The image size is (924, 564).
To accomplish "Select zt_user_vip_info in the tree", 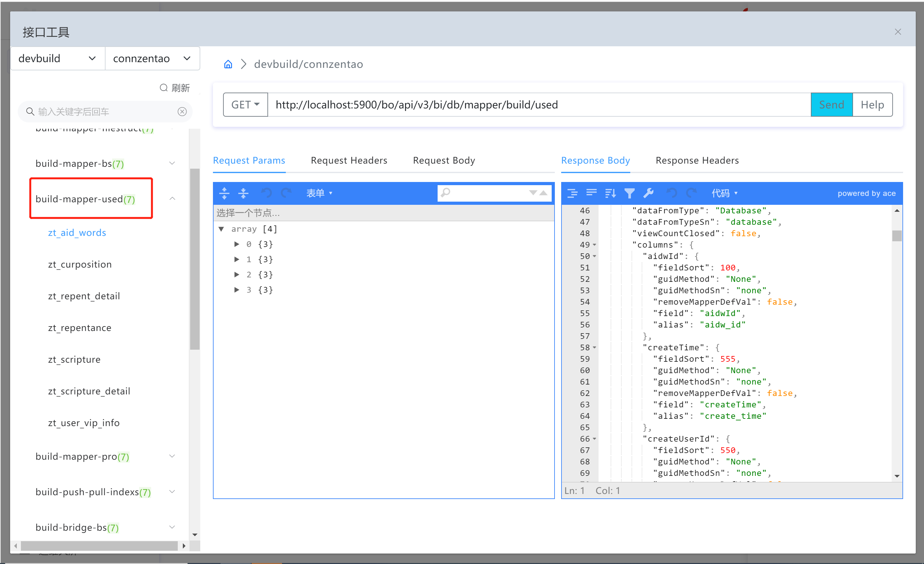I will [x=84, y=423].
